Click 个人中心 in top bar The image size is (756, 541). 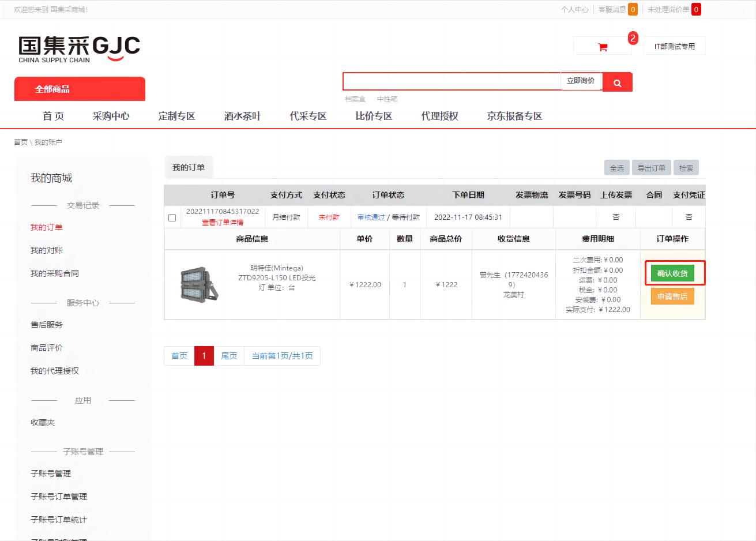574,9
